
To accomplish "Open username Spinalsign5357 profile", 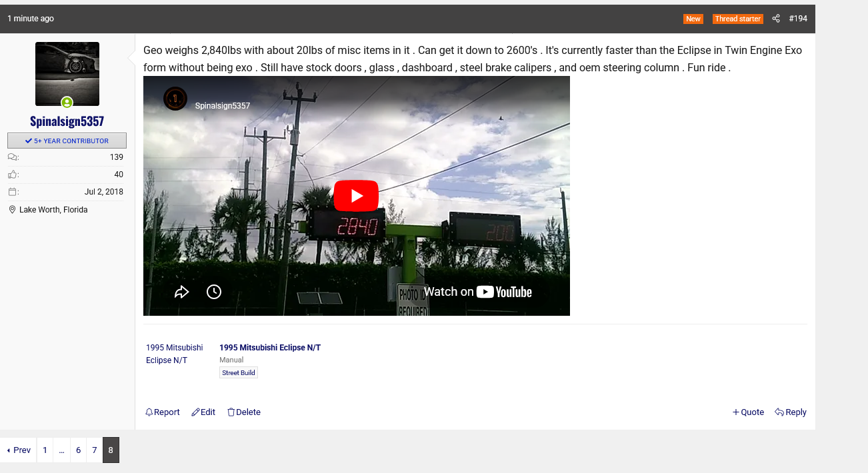I will click(67, 121).
